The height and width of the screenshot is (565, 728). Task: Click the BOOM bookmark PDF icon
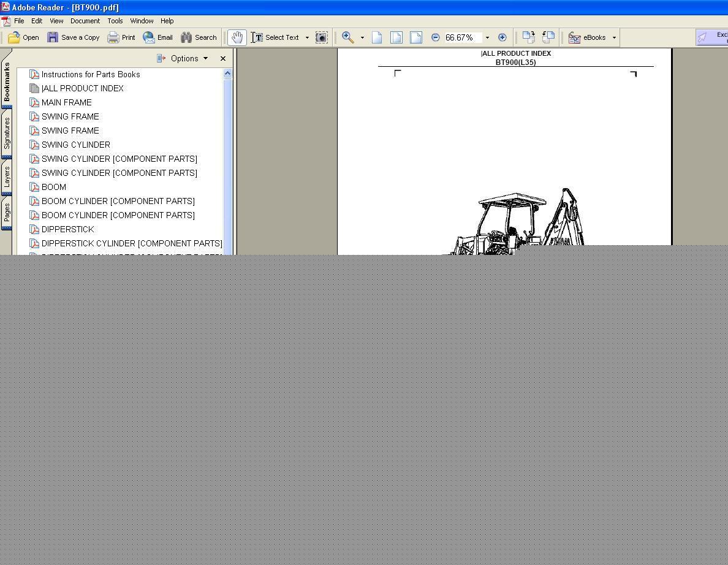coord(34,187)
